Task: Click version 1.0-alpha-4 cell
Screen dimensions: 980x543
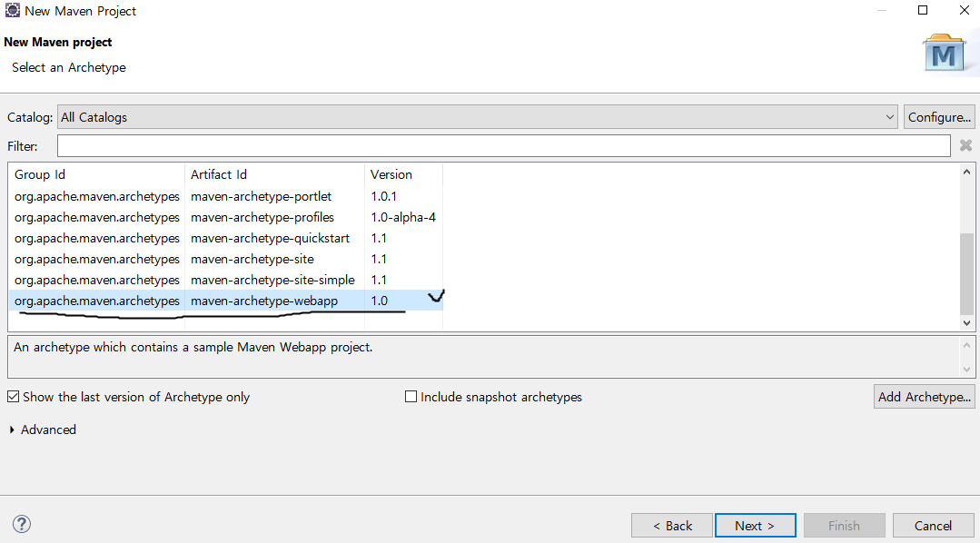Action: [403, 217]
